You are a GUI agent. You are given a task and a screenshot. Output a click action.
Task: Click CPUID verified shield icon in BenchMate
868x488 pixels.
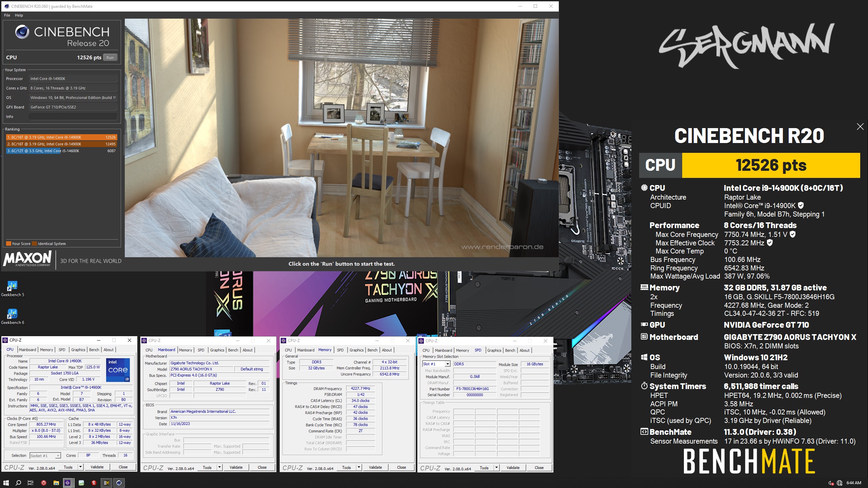point(801,205)
